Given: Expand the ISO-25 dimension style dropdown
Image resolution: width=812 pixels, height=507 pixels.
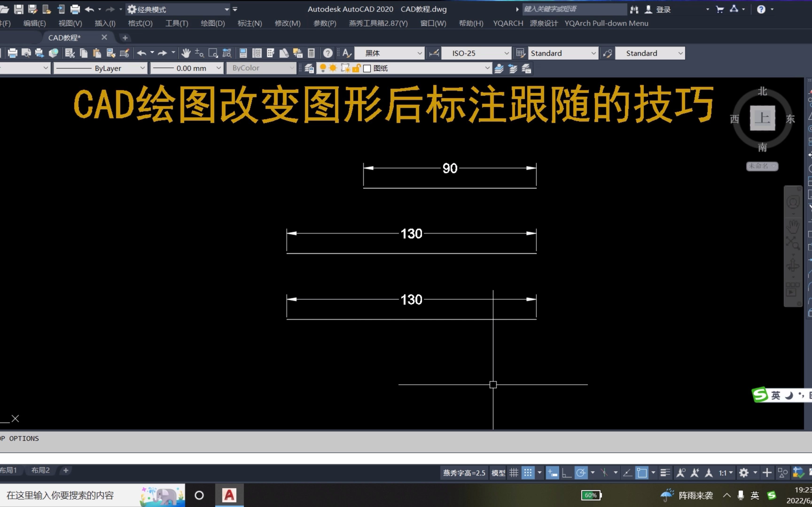Looking at the screenshot, I should (x=506, y=53).
